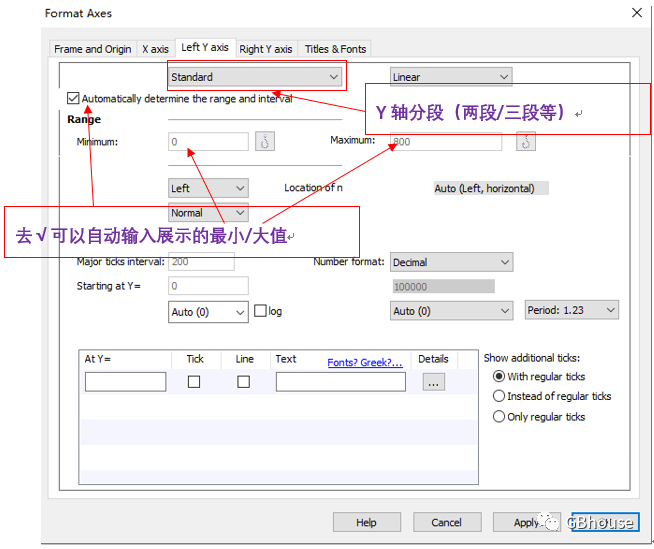
Task: Click the Cancel button
Action: pos(446,522)
